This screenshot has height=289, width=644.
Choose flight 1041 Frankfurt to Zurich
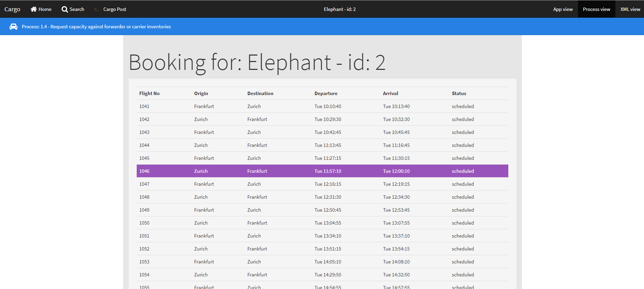coord(322,106)
